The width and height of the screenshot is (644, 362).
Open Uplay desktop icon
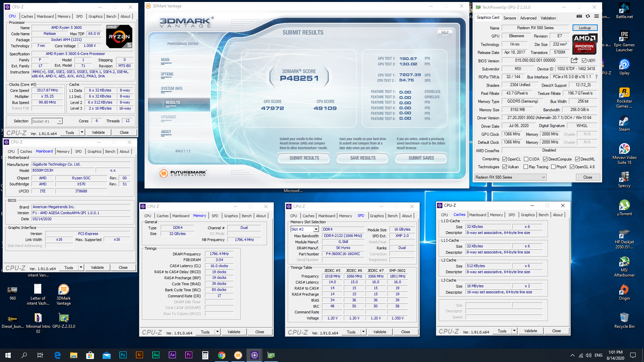(x=624, y=67)
